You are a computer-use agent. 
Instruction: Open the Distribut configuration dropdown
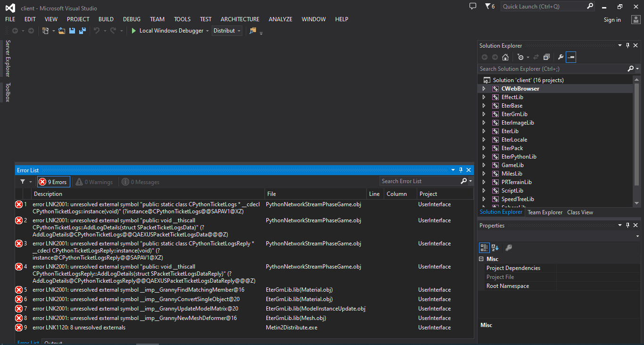pyautogui.click(x=227, y=31)
